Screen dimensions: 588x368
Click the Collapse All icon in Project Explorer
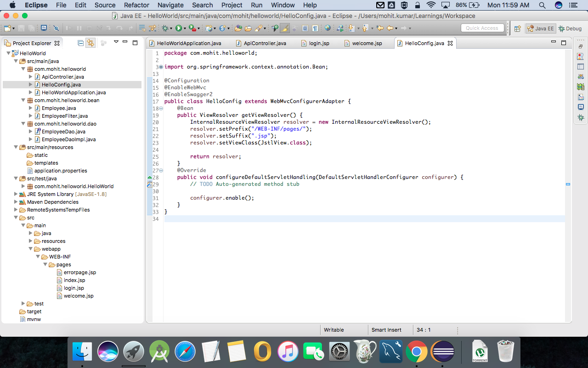(x=81, y=43)
